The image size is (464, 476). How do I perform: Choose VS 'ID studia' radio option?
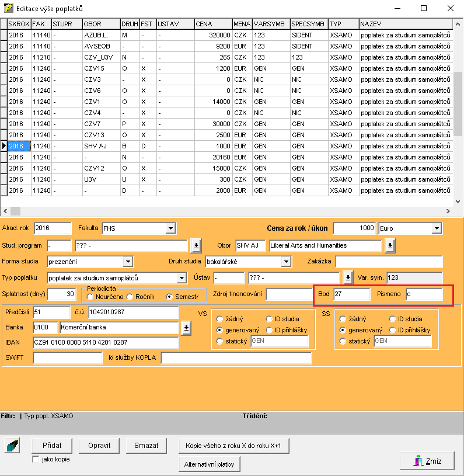(x=270, y=319)
